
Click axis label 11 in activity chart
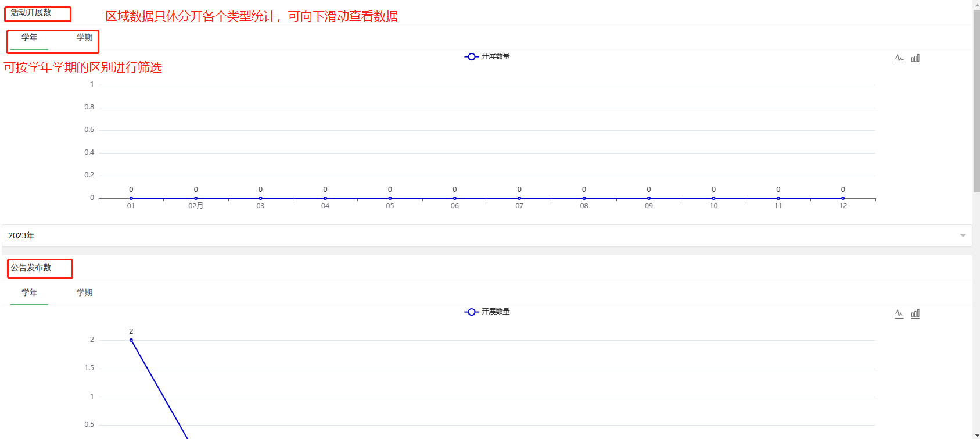pyautogui.click(x=778, y=206)
